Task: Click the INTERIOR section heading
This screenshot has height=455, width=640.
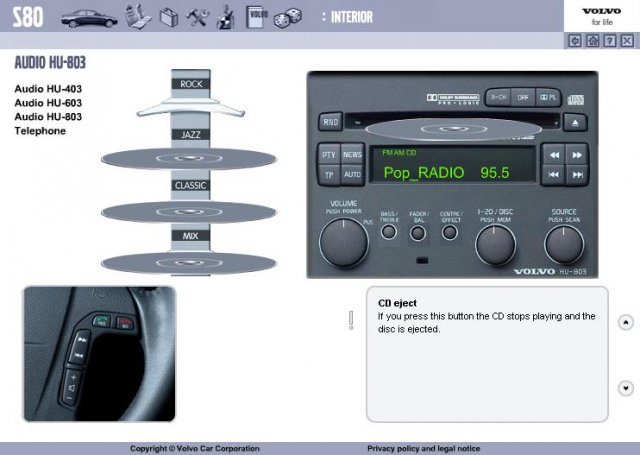Action: click(x=352, y=17)
